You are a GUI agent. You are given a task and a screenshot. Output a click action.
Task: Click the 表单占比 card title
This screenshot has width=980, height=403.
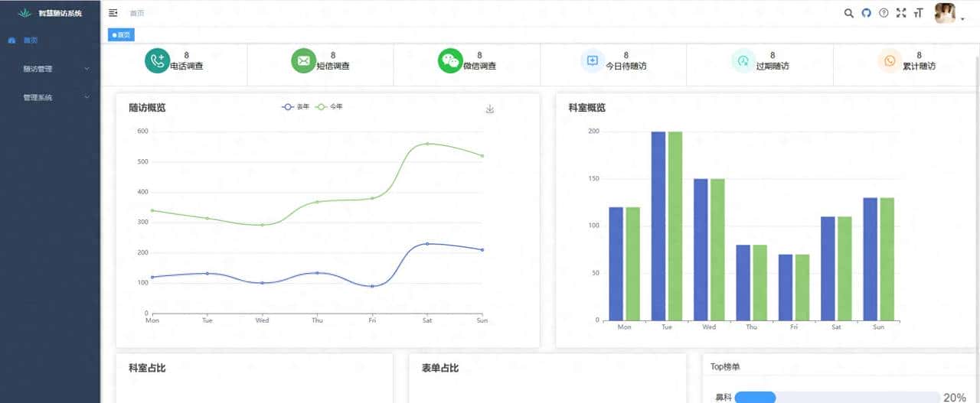pos(440,368)
